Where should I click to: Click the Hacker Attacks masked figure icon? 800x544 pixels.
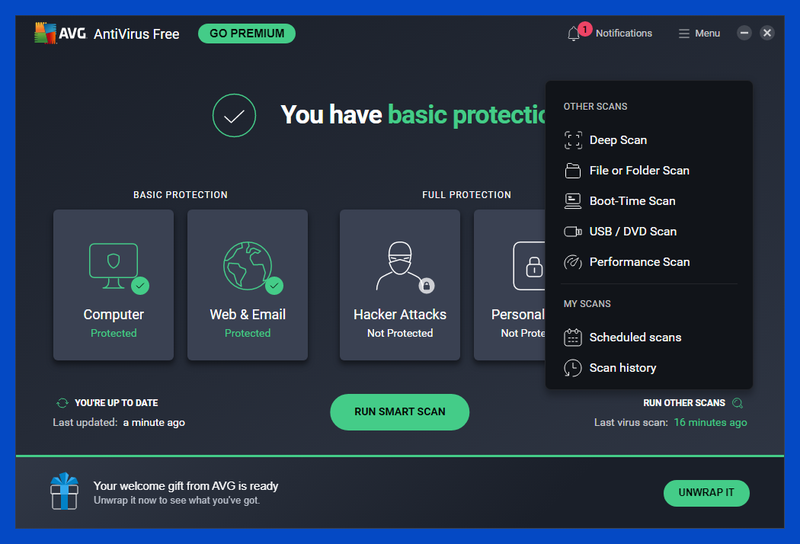click(x=400, y=266)
